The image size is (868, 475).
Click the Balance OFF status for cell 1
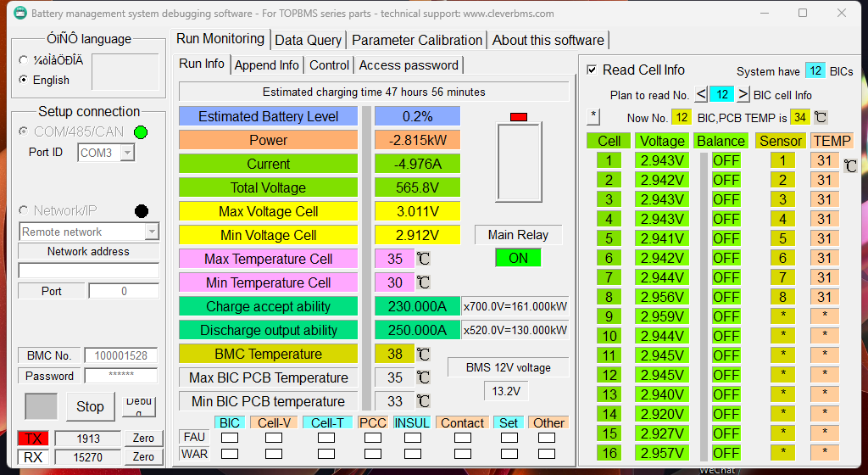[x=726, y=160]
